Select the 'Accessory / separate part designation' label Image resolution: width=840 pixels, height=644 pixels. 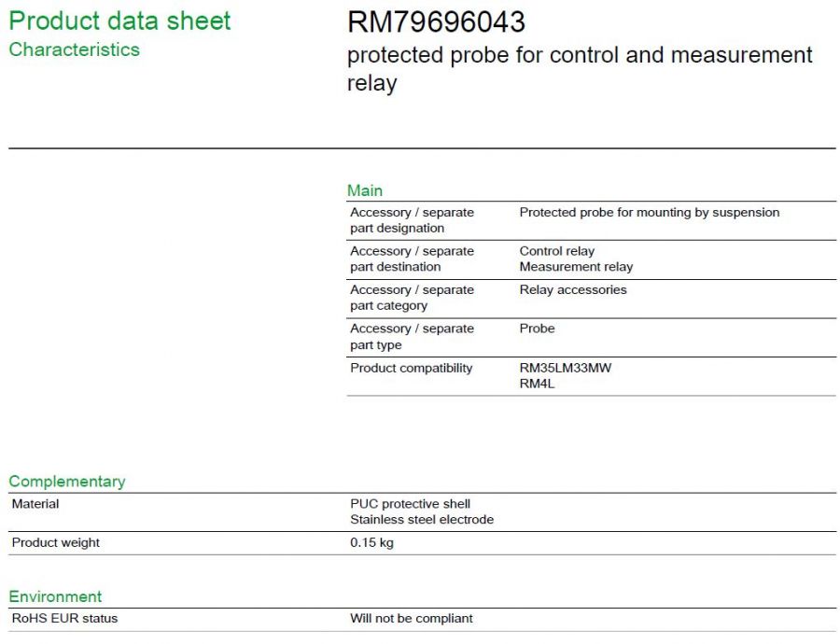pos(412,220)
